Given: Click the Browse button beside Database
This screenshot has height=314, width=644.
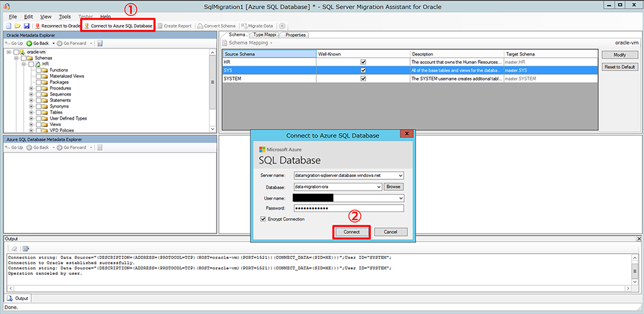Looking at the screenshot, I should tap(394, 187).
